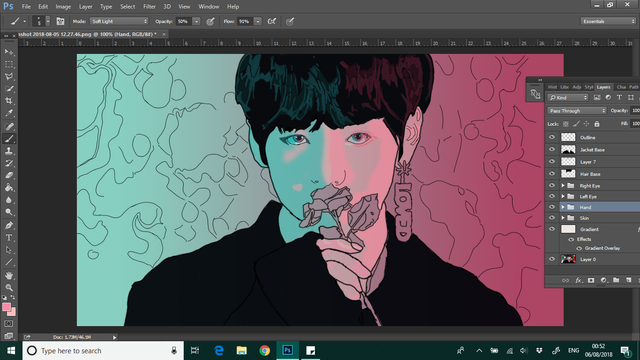640x360 pixels.
Task: Create new fill or adjustment layer
Action: tap(604, 280)
